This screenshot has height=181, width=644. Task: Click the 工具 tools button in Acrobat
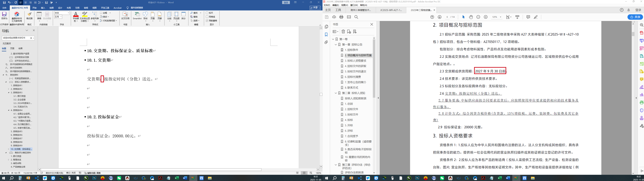(x=338, y=10)
